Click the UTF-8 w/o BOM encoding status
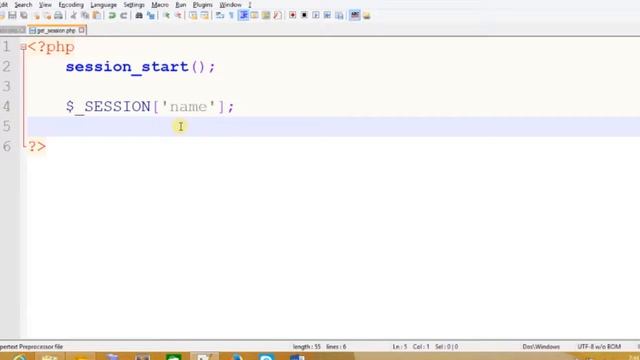Image resolution: width=640 pixels, height=360 pixels. tap(599, 347)
